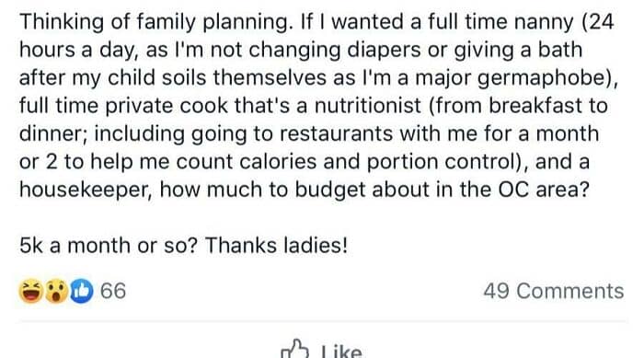
Task: Click the line starting 'Thinking of family planning'
Action: tap(316, 22)
